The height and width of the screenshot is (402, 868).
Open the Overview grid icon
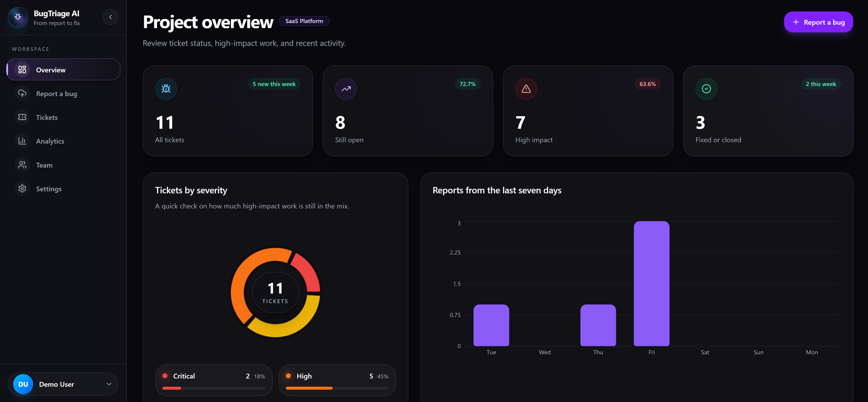(x=22, y=69)
